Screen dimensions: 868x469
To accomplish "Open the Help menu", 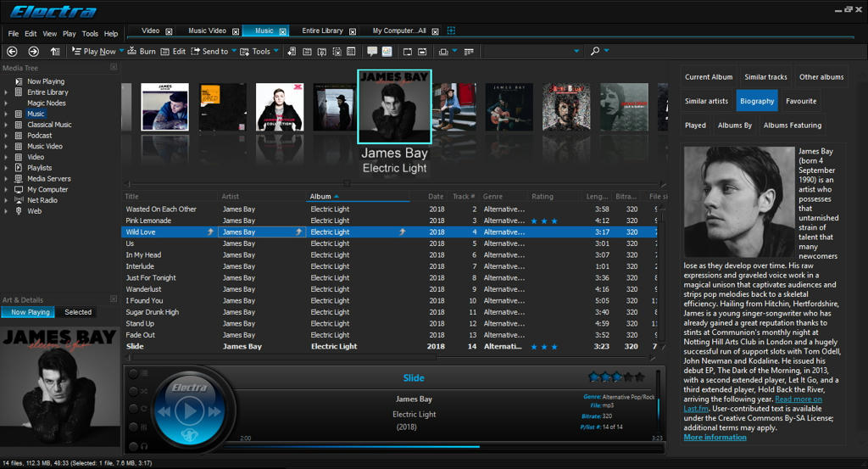I will (111, 34).
